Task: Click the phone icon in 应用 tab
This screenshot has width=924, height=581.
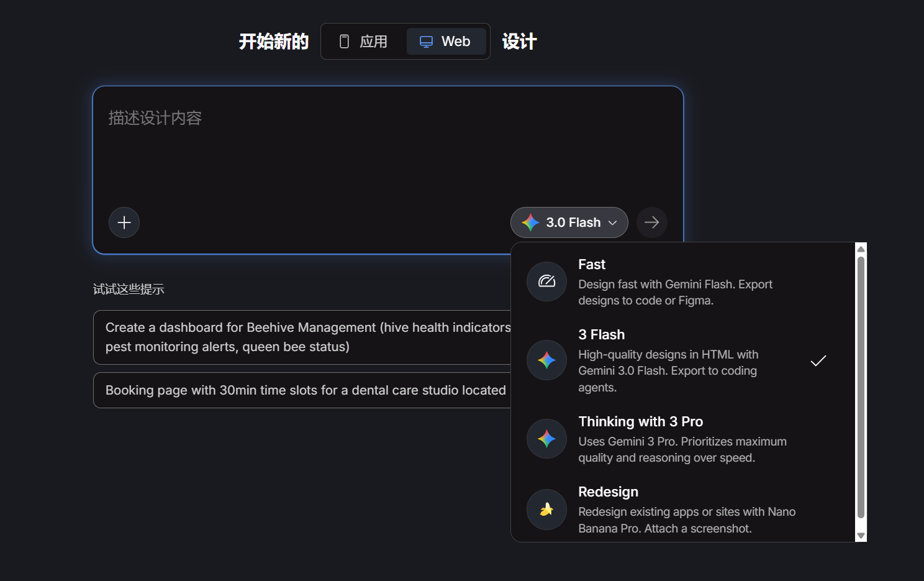Action: pos(344,42)
